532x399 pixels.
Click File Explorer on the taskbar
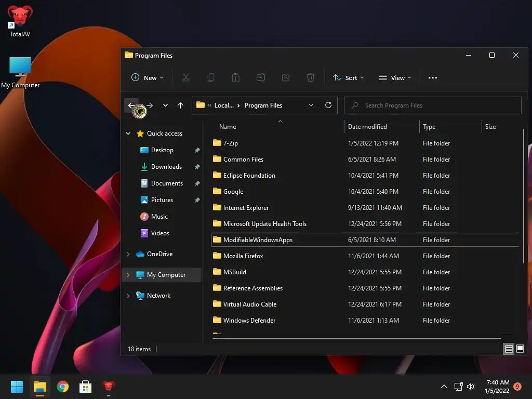tap(39, 387)
